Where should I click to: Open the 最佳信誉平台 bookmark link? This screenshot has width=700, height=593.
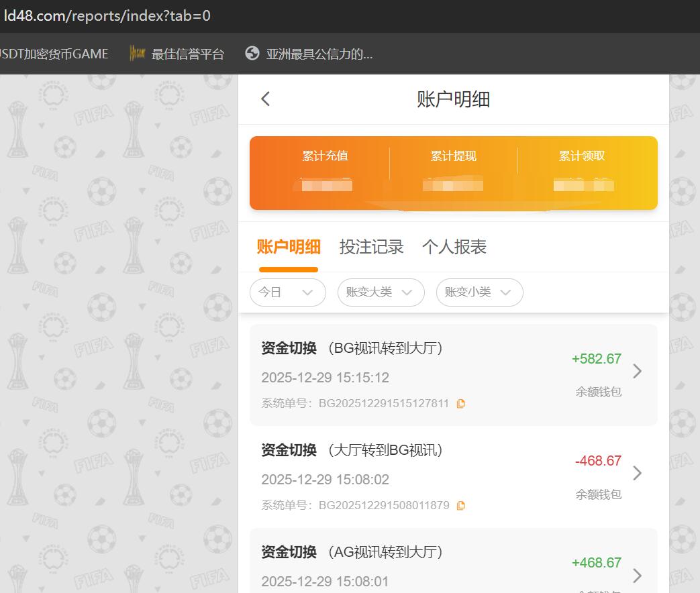[x=193, y=54]
